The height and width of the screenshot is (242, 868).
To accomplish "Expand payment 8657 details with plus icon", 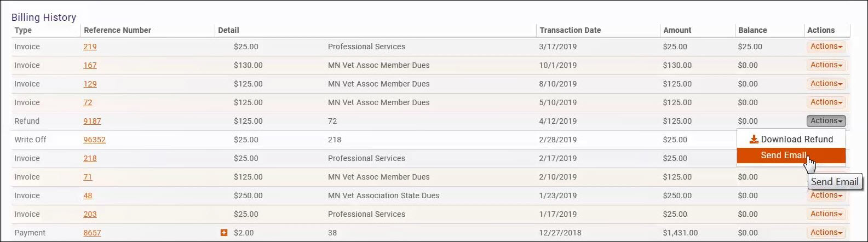I will 223,233.
